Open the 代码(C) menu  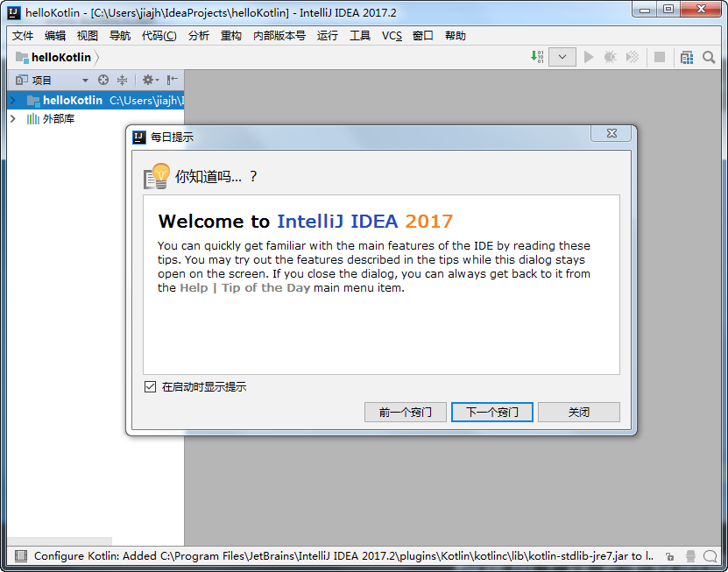click(x=159, y=36)
